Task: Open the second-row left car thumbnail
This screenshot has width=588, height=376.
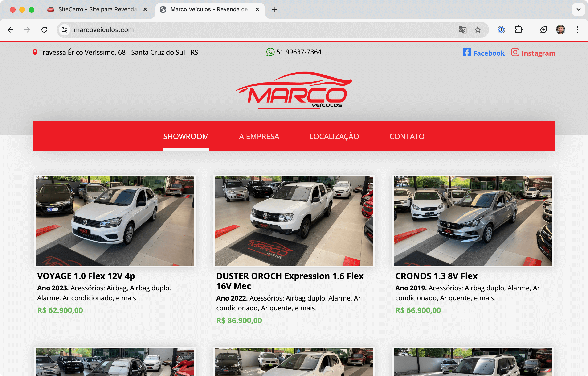Action: tap(115, 362)
